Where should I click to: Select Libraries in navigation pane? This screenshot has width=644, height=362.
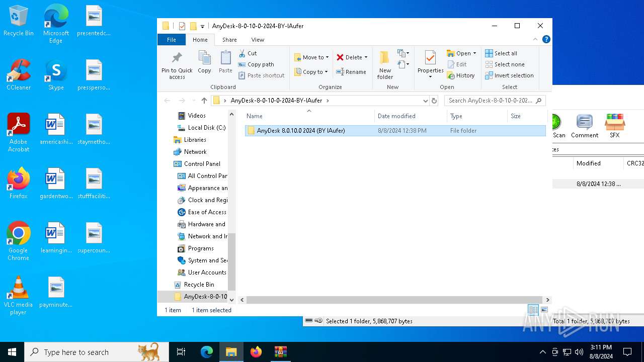tap(190, 140)
